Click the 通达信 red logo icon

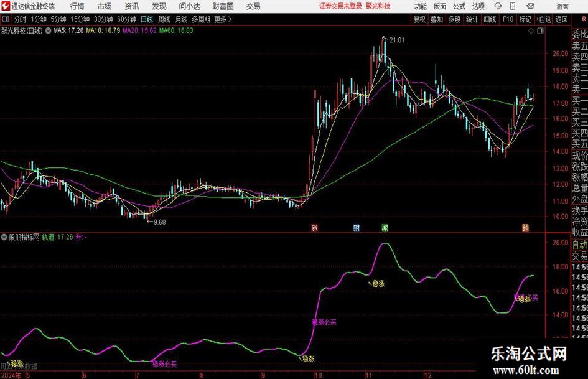coord(6,6)
